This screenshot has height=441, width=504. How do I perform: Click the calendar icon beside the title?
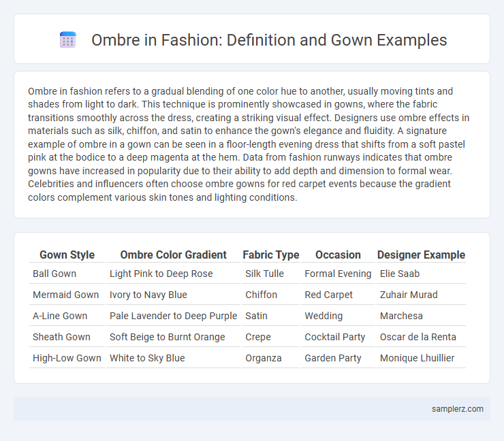tap(68, 40)
